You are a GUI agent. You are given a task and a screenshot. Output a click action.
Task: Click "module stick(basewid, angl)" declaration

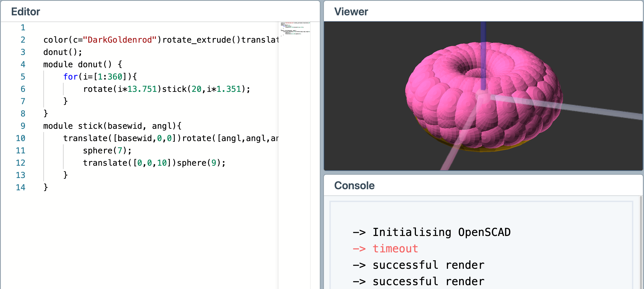point(112,126)
